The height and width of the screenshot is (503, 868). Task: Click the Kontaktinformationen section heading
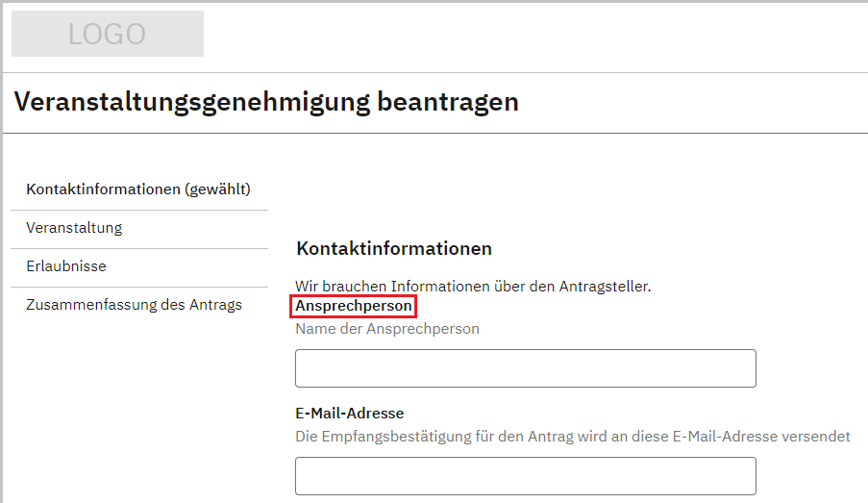[394, 249]
